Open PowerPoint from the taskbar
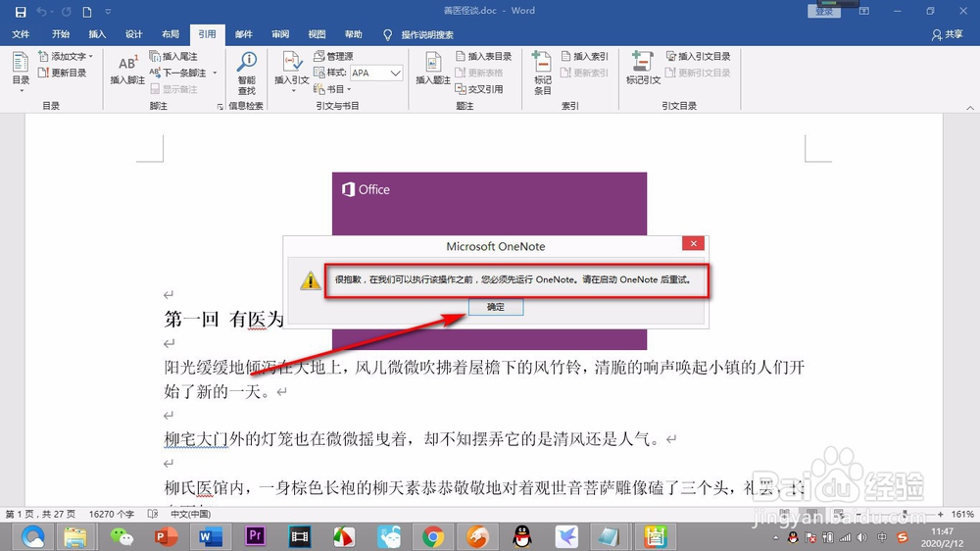This screenshot has width=980, height=551. click(x=165, y=536)
